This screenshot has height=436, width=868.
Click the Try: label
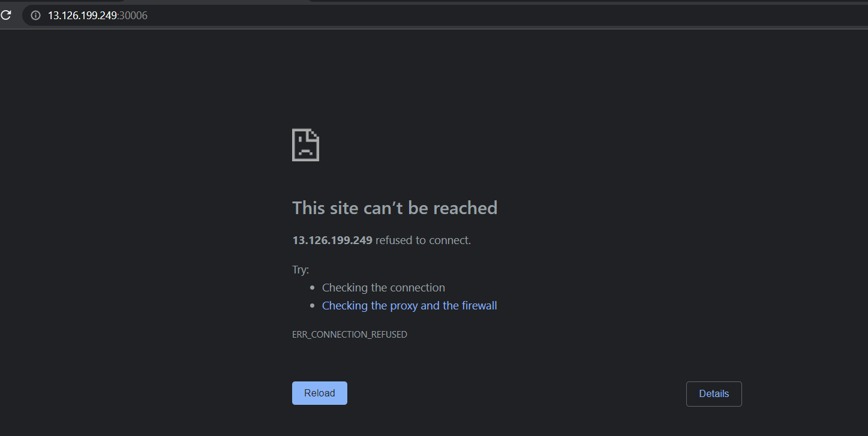pyautogui.click(x=301, y=270)
